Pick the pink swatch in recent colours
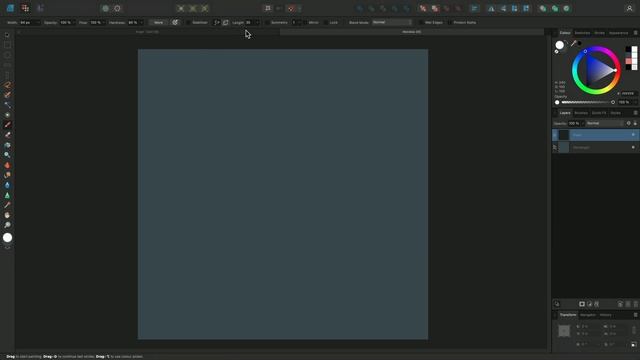Screen dimensions: 640x360 point(629,61)
